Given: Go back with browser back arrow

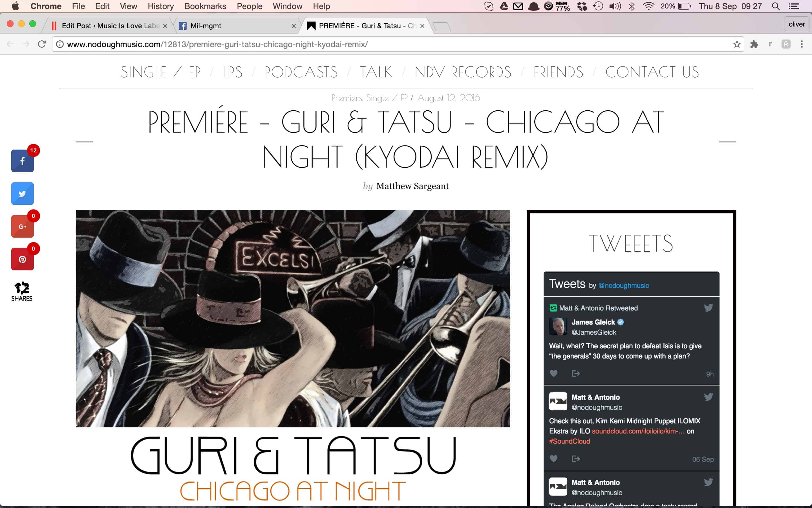Looking at the screenshot, I should (x=10, y=44).
